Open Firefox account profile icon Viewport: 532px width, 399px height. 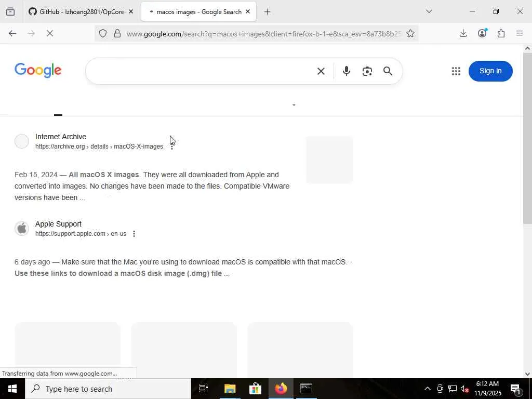482,33
